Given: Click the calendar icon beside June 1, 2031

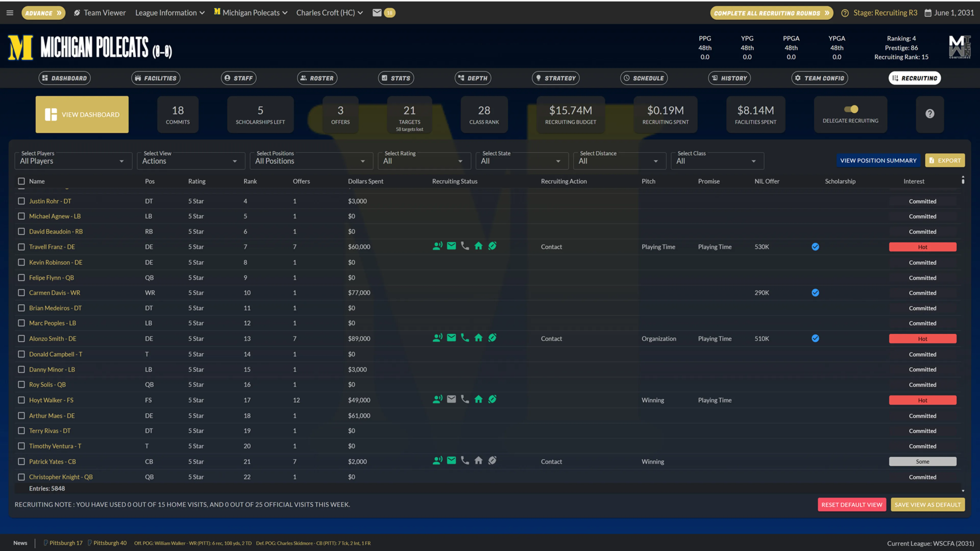Looking at the screenshot, I should tap(928, 12).
